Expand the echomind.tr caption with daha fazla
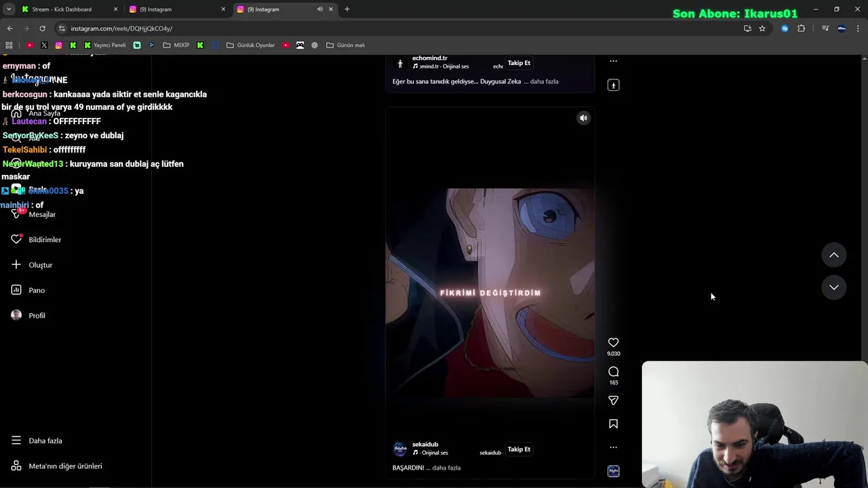The height and width of the screenshot is (488, 868). (544, 81)
